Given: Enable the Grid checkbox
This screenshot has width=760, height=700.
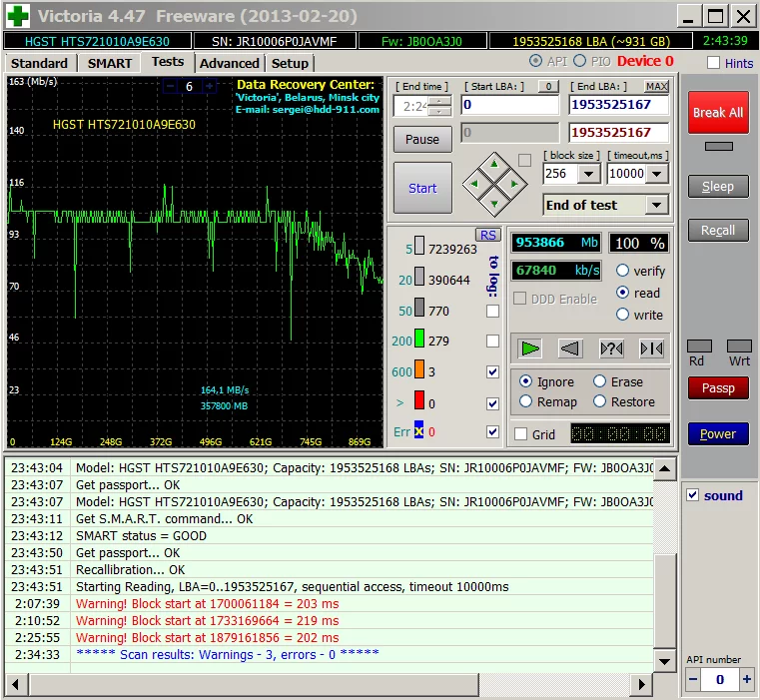Looking at the screenshot, I should pyautogui.click(x=521, y=434).
